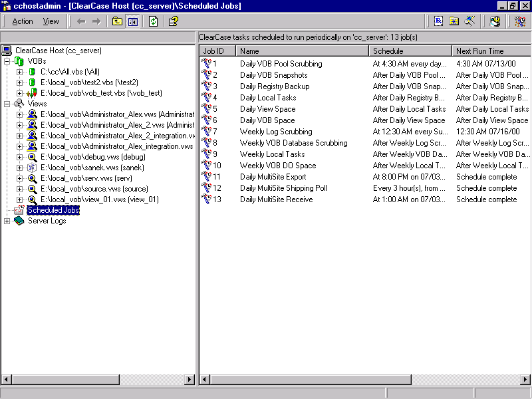This screenshot has height=399, width=532.
Task: Click the green VOBs folder icon
Action: click(x=19, y=61)
